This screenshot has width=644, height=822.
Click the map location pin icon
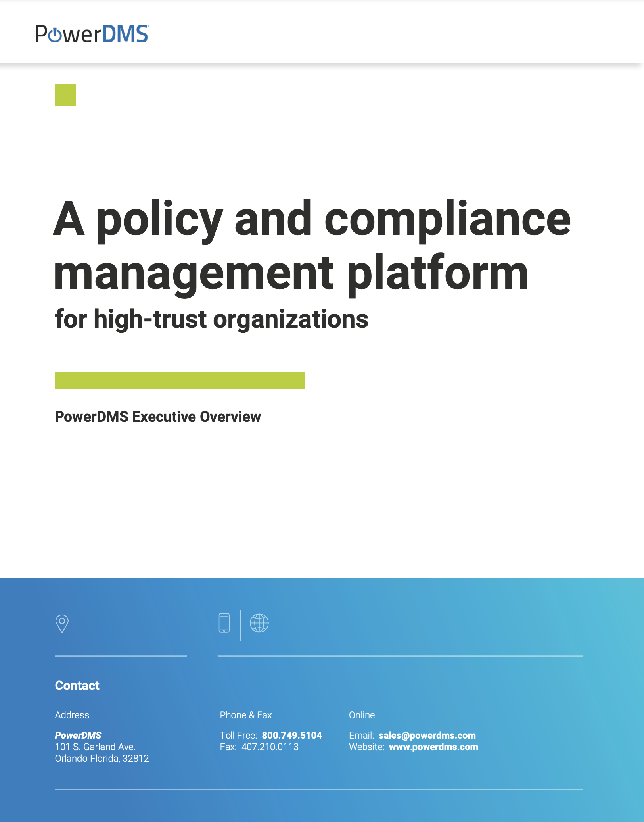coord(62,623)
